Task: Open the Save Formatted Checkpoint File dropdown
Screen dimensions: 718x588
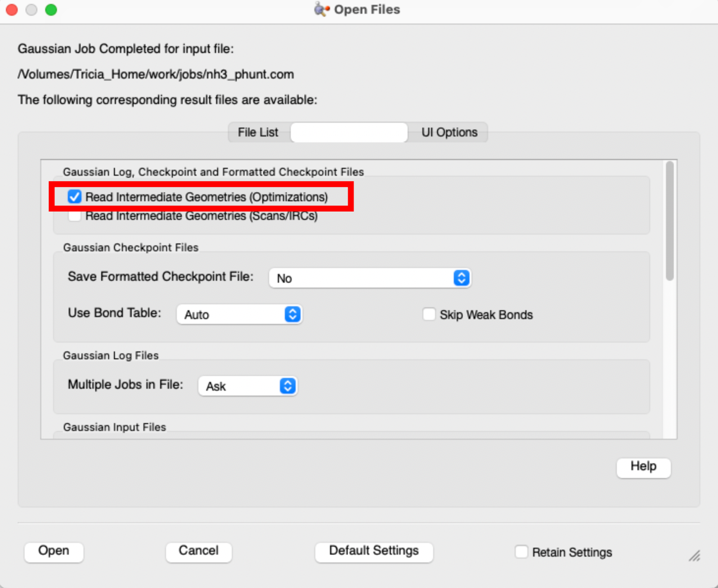Action: pos(370,278)
